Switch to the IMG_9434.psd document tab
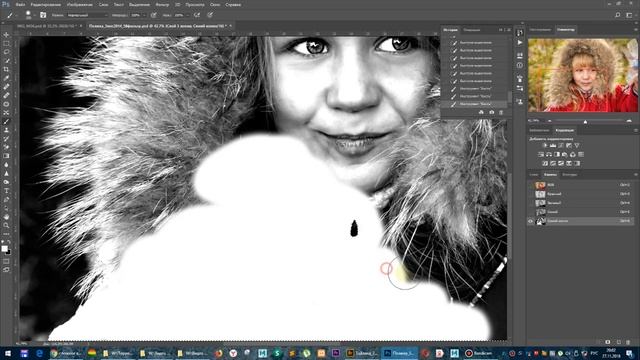Viewport: 640px width, 360px height. [47, 26]
